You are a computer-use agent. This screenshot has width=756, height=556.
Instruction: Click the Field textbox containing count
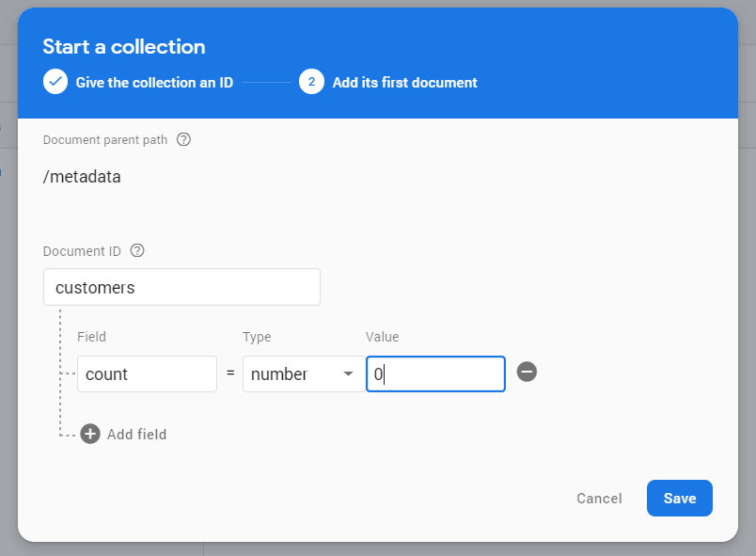[147, 373]
